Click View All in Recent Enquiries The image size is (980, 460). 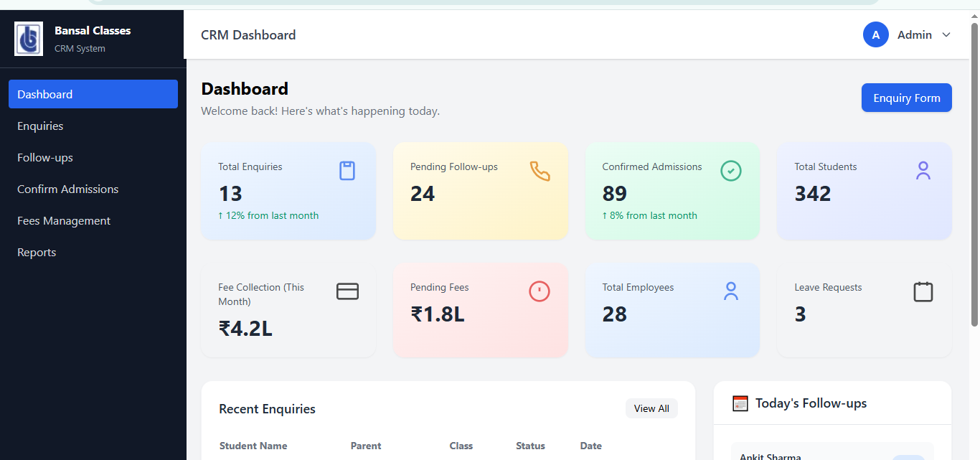tap(651, 408)
